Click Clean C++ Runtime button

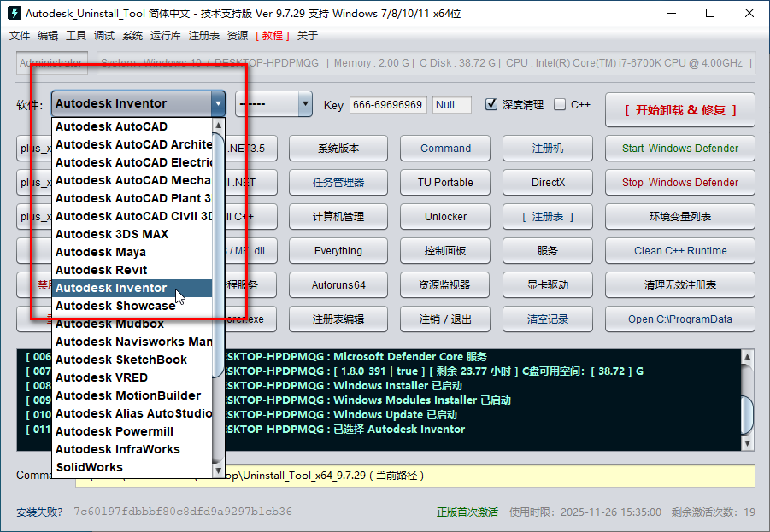[x=680, y=251]
